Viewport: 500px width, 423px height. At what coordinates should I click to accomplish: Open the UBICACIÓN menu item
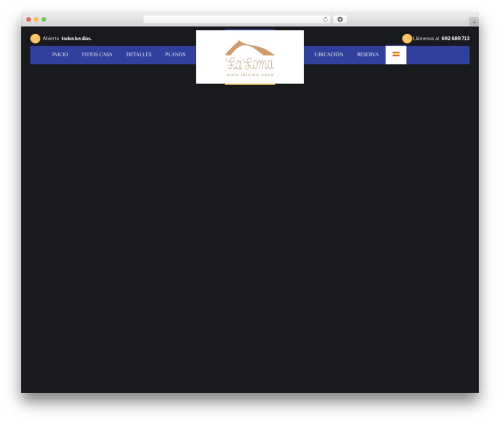(x=329, y=54)
